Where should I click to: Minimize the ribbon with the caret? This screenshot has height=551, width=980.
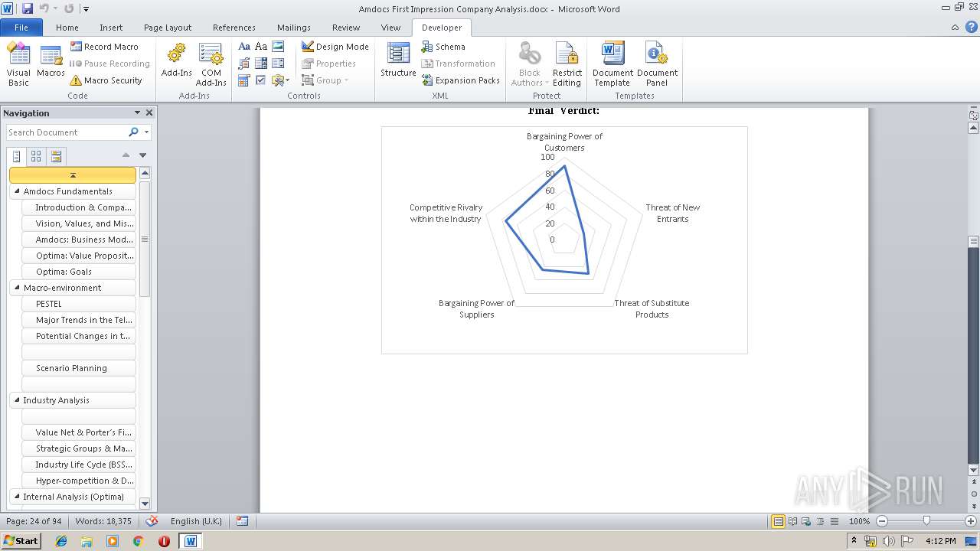pyautogui.click(x=955, y=28)
